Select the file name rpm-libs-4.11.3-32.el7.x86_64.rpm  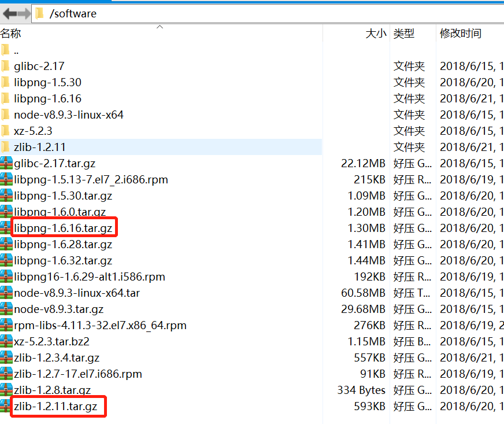pos(100,325)
